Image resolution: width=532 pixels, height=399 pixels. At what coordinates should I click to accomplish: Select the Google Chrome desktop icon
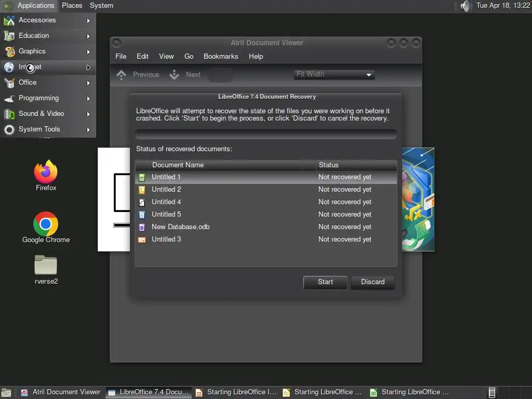click(x=46, y=223)
